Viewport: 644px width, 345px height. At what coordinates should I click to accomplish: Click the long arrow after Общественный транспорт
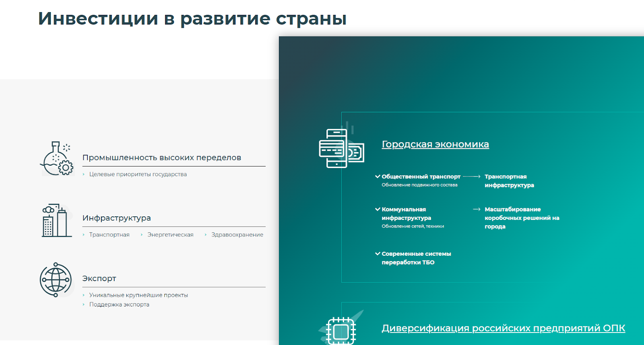point(472,177)
